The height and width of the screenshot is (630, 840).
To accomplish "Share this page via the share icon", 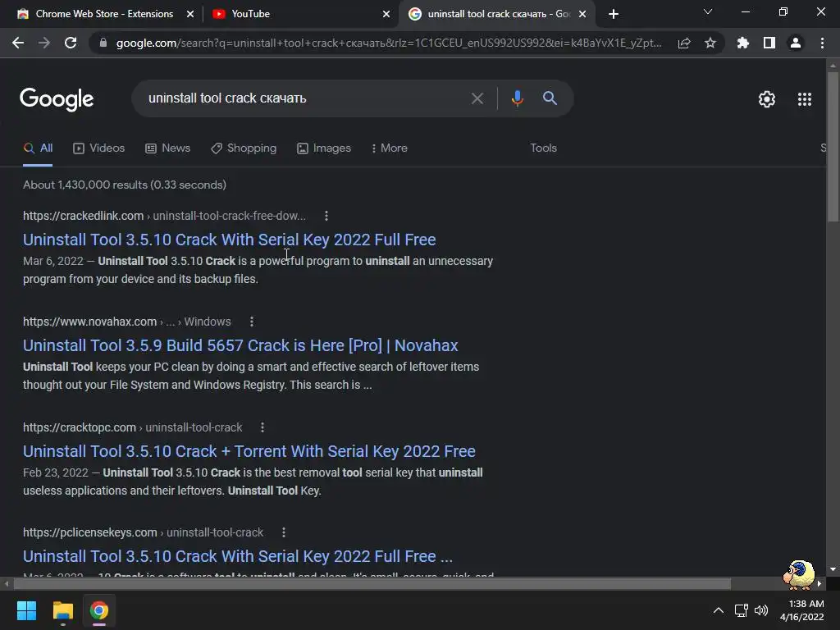I will (x=684, y=43).
